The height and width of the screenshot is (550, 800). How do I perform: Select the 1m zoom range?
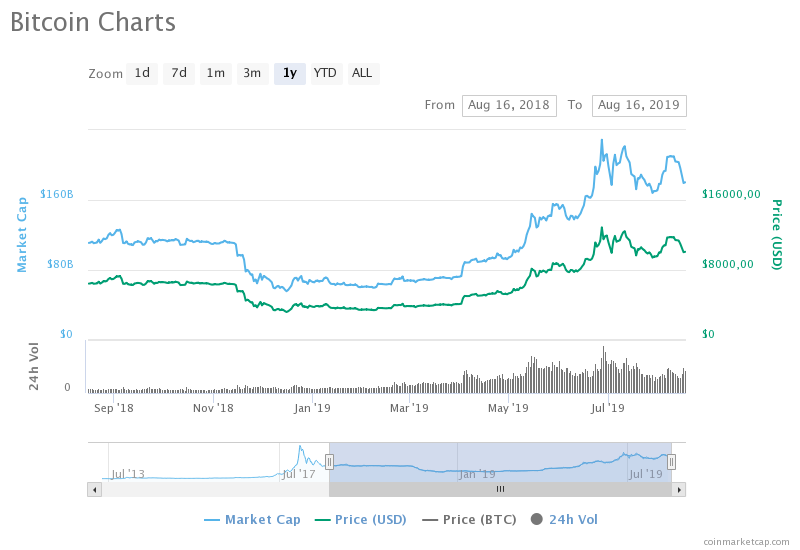[215, 73]
